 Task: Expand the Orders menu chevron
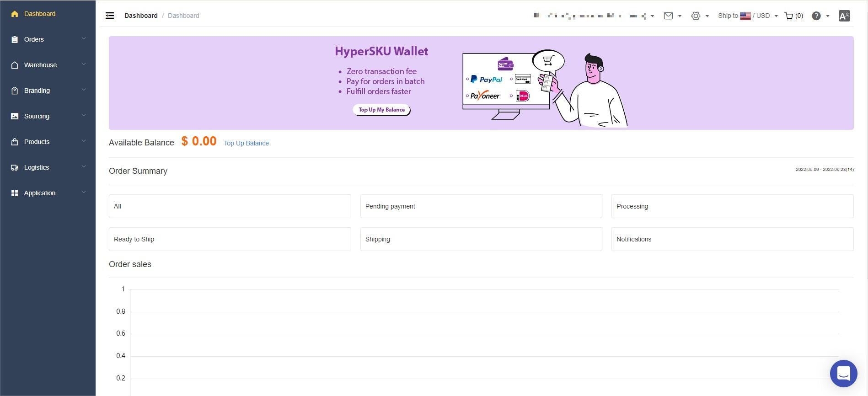click(x=84, y=38)
